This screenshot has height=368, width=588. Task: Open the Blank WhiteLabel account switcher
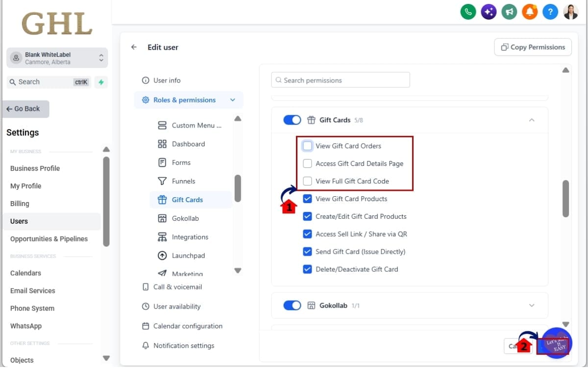pos(57,58)
